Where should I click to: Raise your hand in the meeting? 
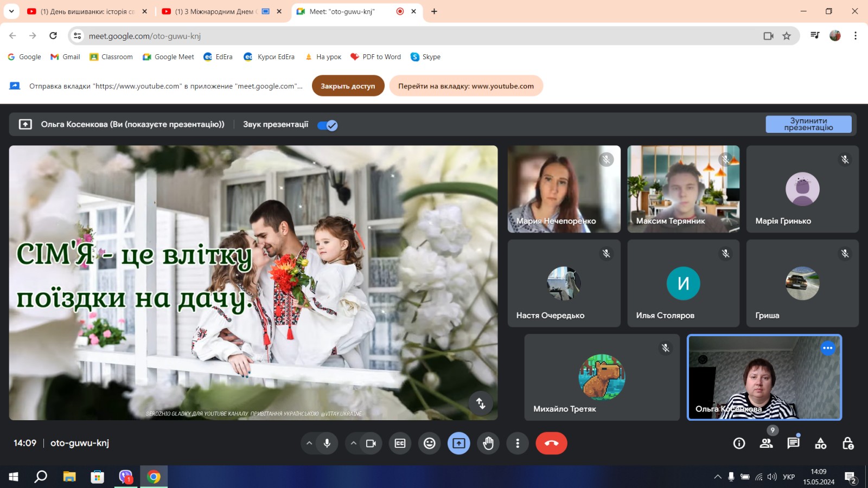488,444
